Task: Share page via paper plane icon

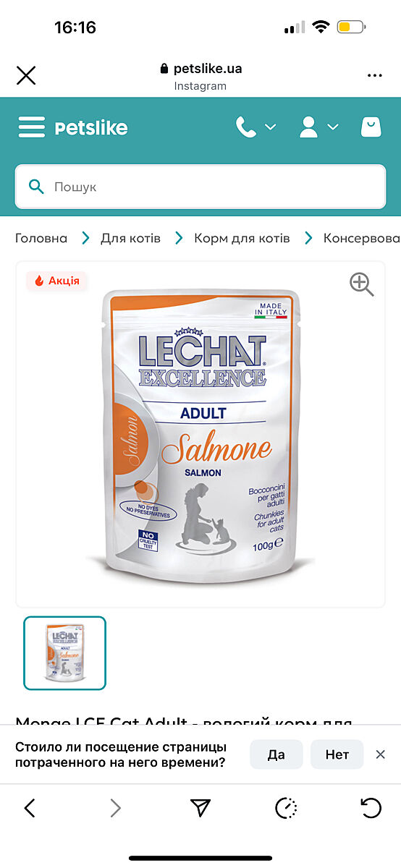Action: (200, 808)
